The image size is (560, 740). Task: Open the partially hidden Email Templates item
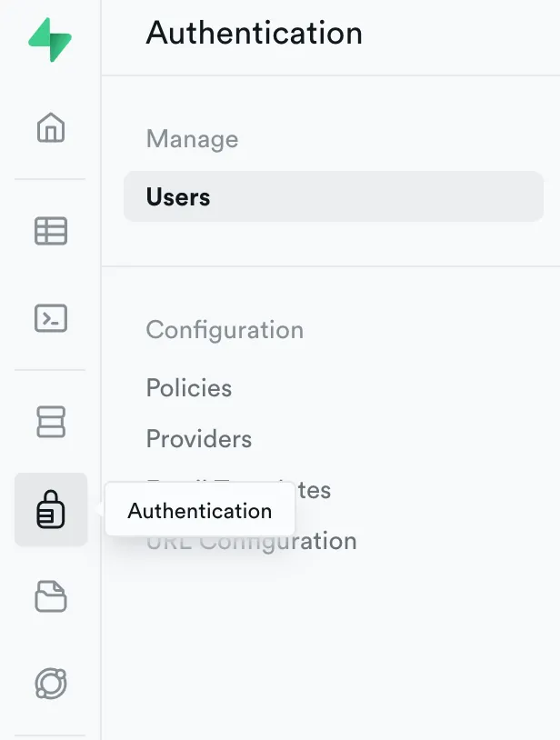coord(314,490)
